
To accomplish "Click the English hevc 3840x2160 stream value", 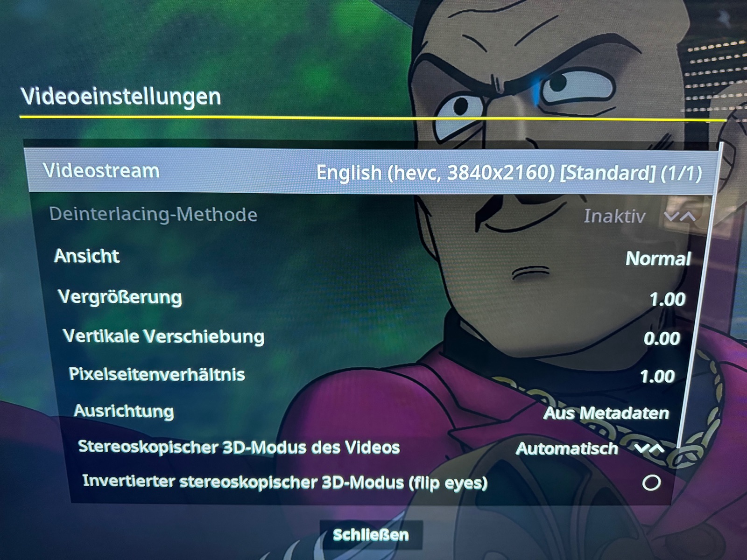I will point(509,173).
